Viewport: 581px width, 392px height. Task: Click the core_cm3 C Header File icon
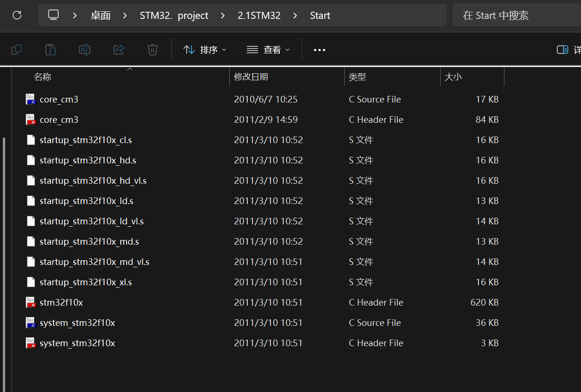[x=31, y=119]
